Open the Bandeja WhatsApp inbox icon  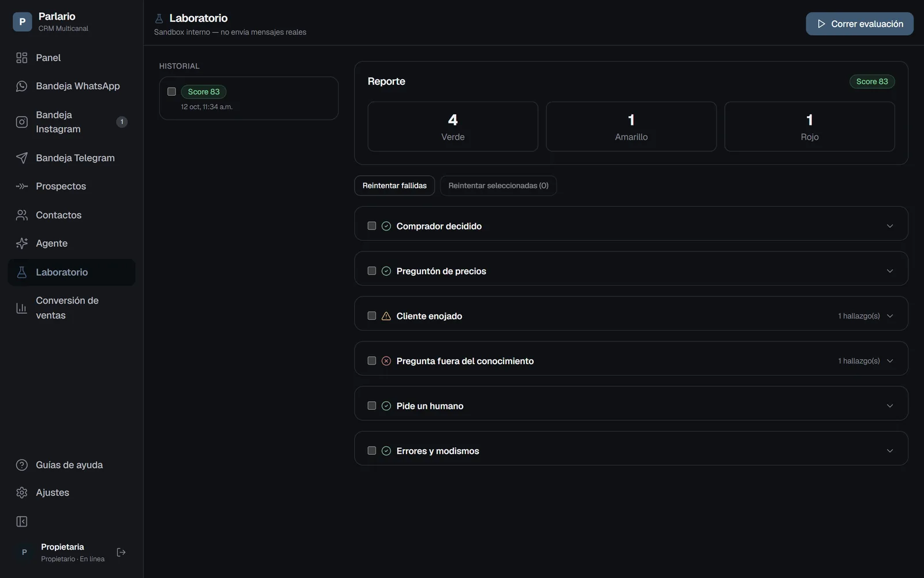22,86
